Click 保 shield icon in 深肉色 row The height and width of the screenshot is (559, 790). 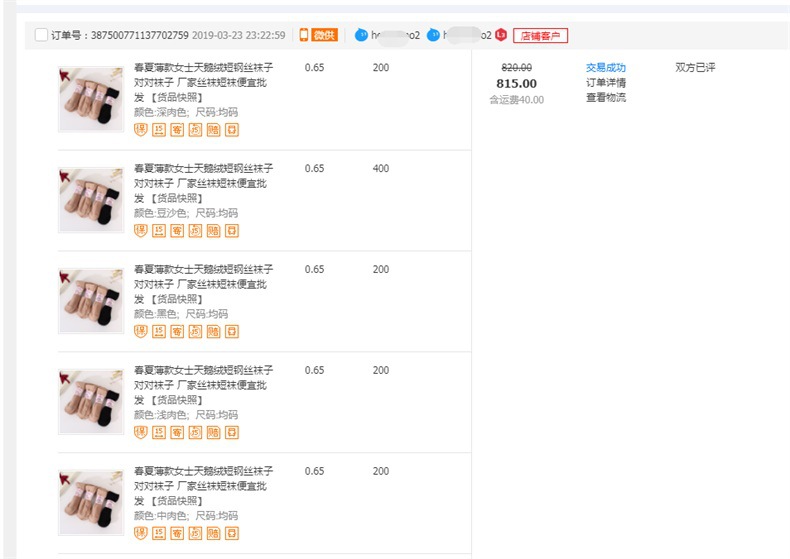click(x=141, y=130)
